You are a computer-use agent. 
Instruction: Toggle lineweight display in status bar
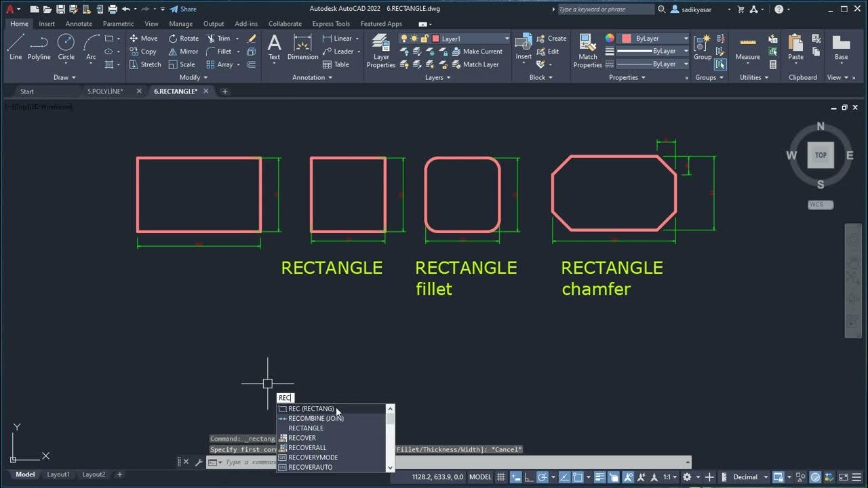[x=601, y=477]
